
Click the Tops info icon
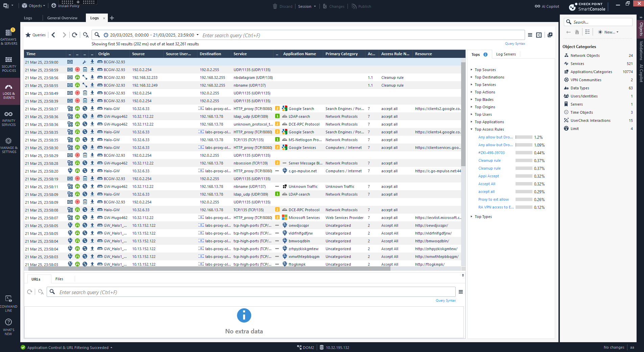pyautogui.click(x=485, y=54)
